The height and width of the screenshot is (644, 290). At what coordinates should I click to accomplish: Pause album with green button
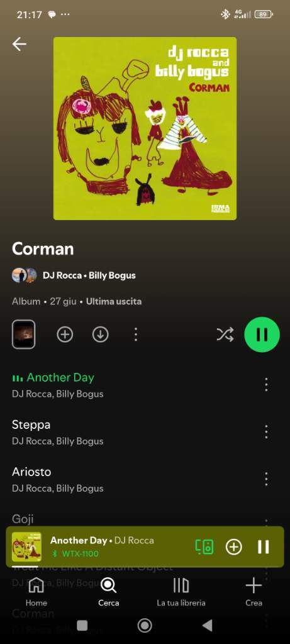point(262,335)
